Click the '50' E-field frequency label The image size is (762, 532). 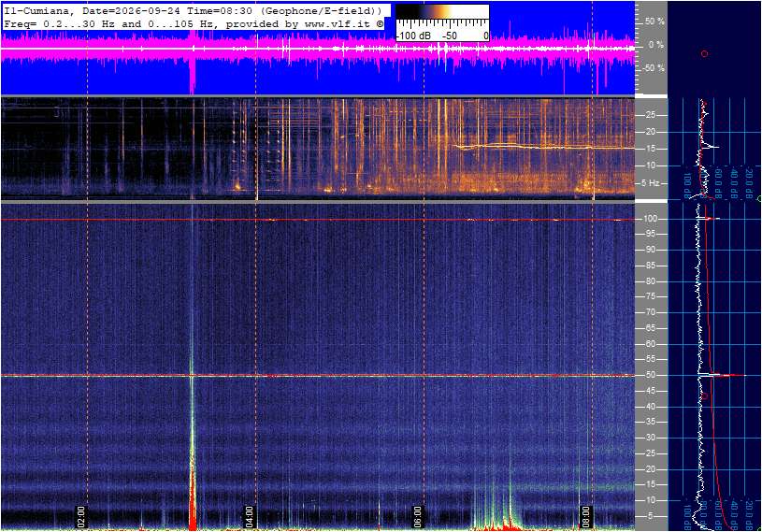[x=650, y=375]
